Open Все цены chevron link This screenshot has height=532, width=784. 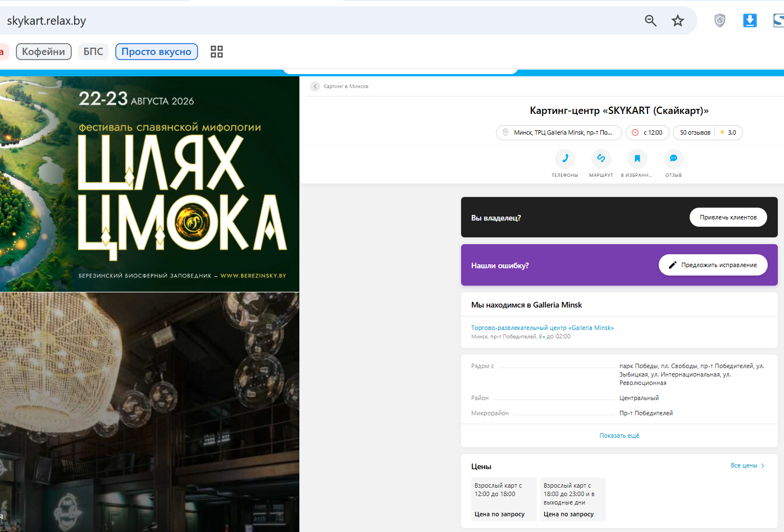coord(747,466)
